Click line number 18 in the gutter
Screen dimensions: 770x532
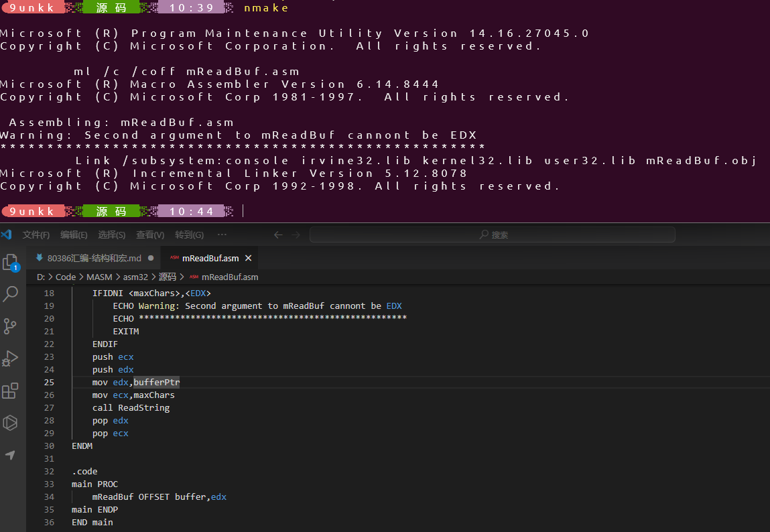coord(49,293)
